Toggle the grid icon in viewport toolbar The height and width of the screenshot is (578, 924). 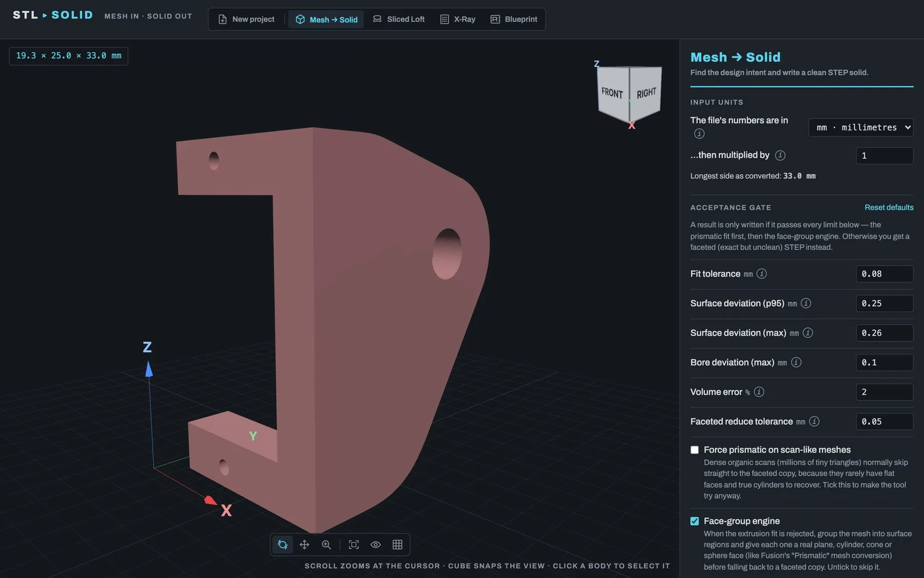pyautogui.click(x=397, y=545)
